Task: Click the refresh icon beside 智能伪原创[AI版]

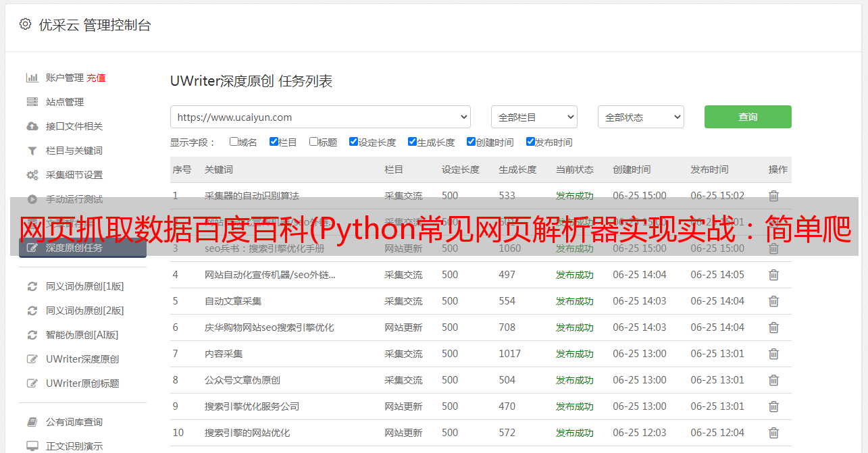Action: click(x=32, y=335)
